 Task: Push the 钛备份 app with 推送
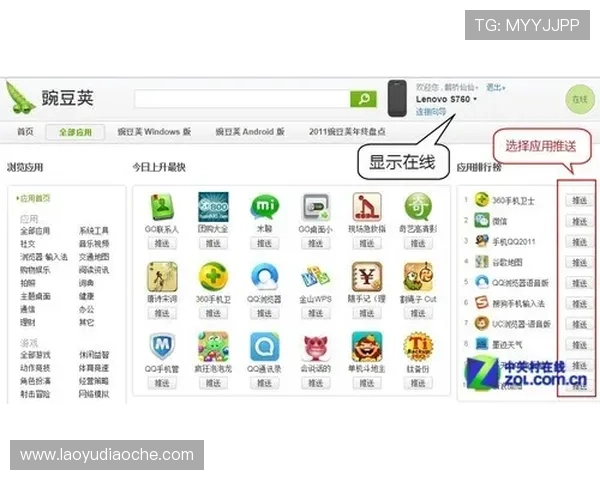[x=418, y=383]
